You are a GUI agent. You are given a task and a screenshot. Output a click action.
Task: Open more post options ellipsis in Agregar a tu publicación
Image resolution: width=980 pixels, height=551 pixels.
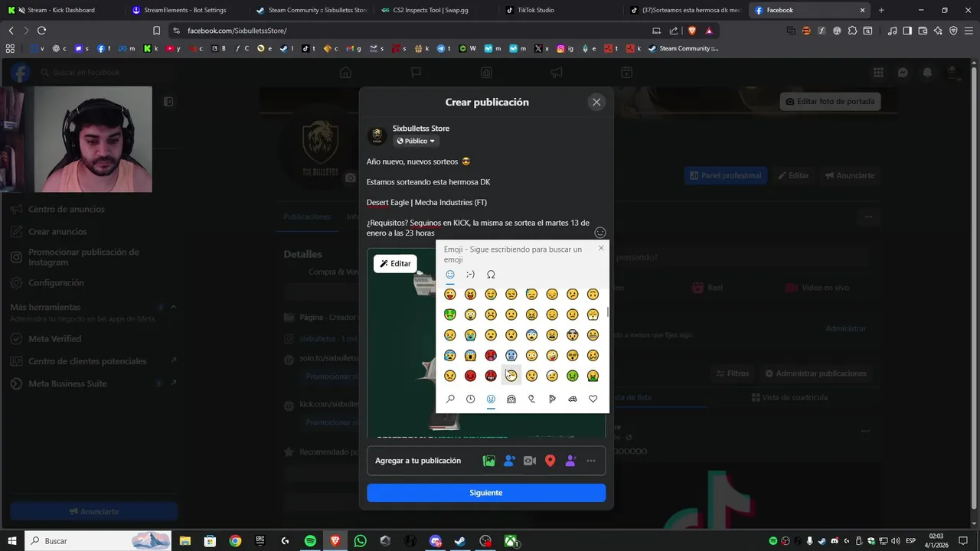[x=590, y=461]
